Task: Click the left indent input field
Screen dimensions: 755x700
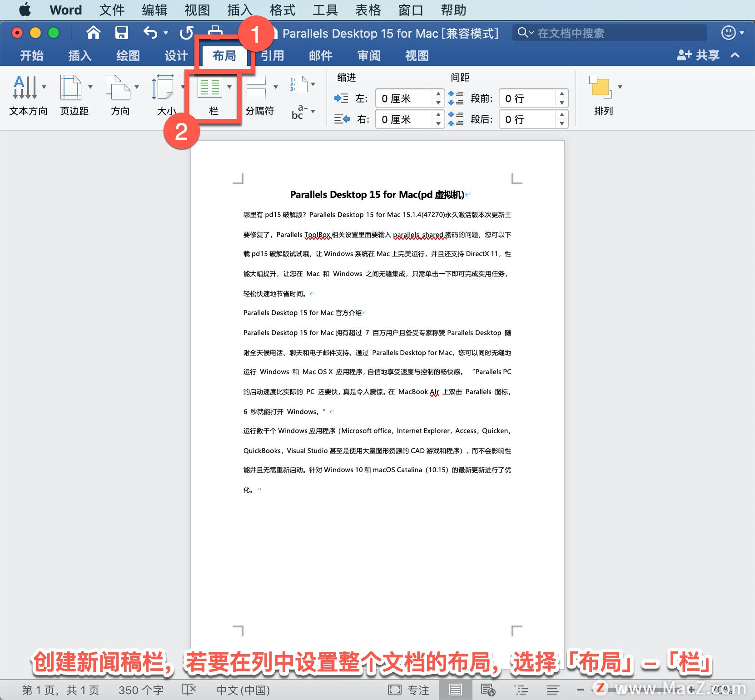Action: 404,99
